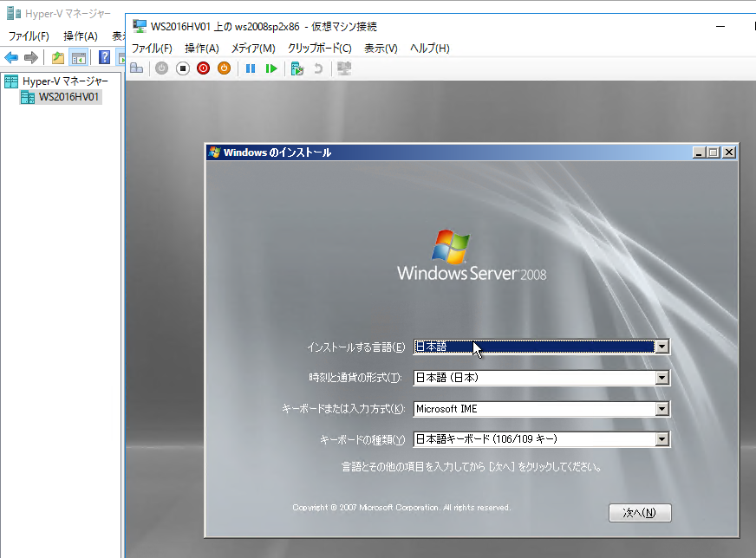Click the blue Help icon in Hyper-V Manager

pyautogui.click(x=105, y=57)
